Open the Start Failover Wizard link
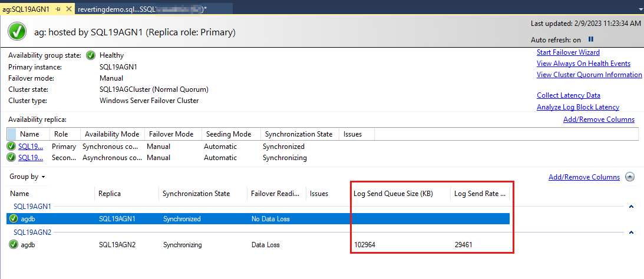The width and height of the screenshot is (644, 279). coord(568,52)
